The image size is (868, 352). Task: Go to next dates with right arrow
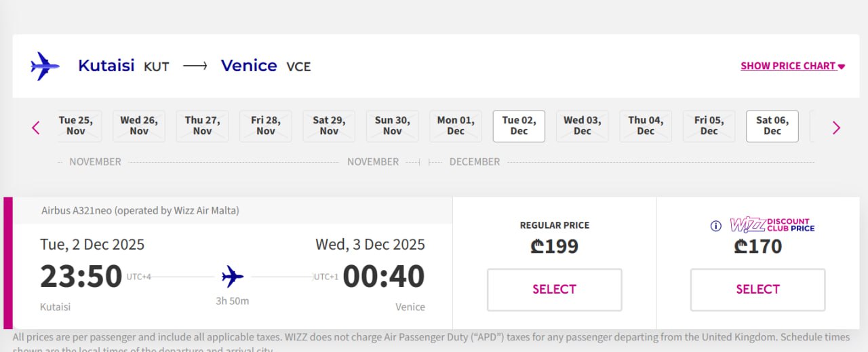point(836,127)
